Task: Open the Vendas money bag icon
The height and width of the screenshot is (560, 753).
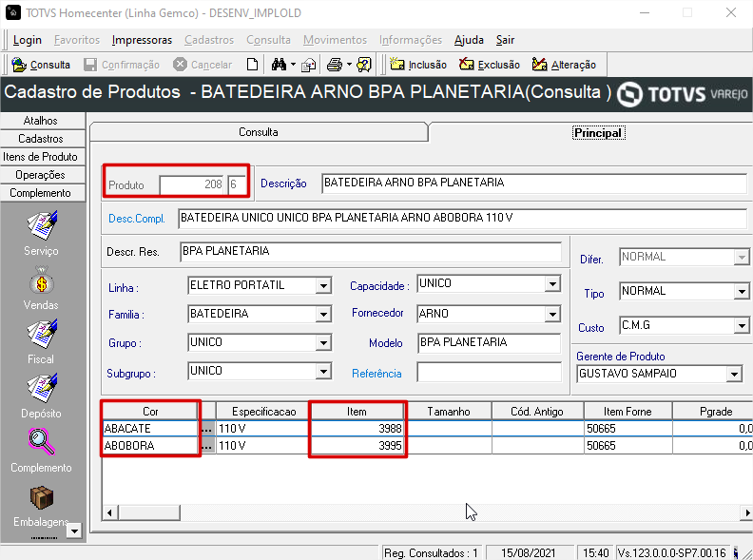Action: (x=42, y=281)
